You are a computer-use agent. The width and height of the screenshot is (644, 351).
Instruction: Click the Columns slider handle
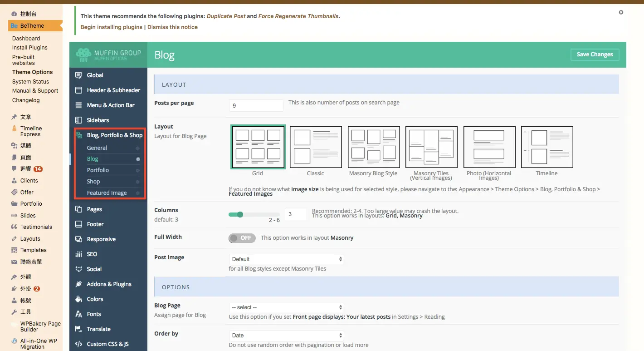tap(240, 215)
